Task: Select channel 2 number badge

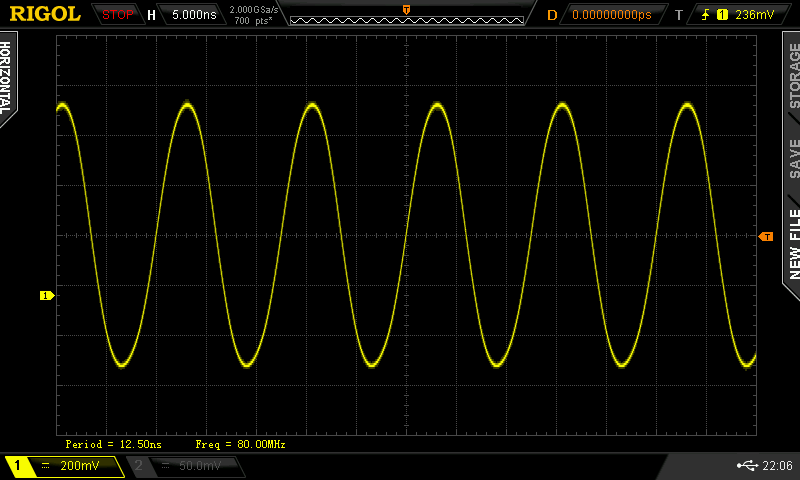Action: click(138, 465)
